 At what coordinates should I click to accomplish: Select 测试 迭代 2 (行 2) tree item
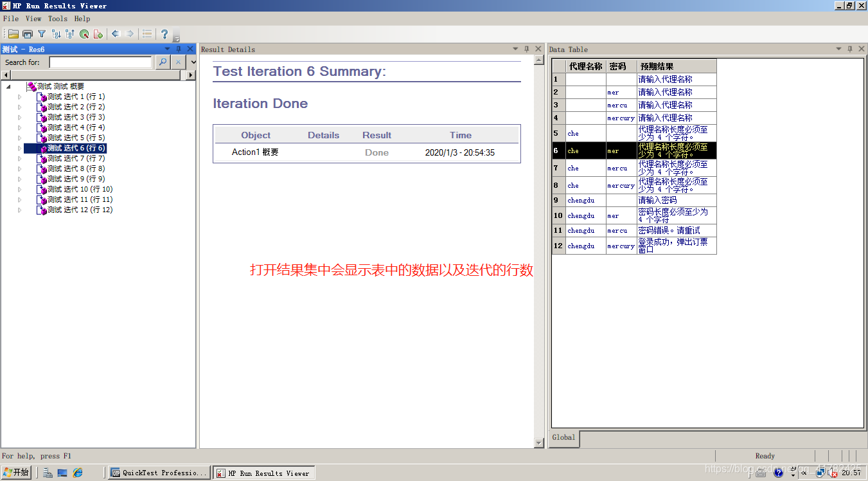(x=76, y=107)
